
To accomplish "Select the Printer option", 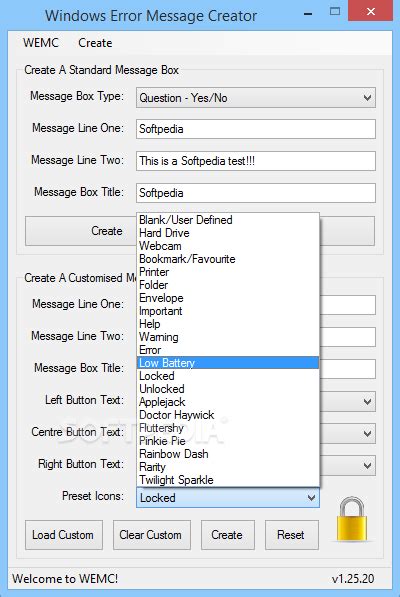I will 228,272.
